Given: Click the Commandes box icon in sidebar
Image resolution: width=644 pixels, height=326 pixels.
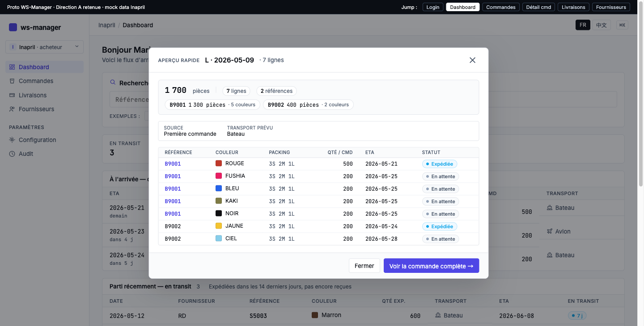Looking at the screenshot, I should [x=12, y=81].
